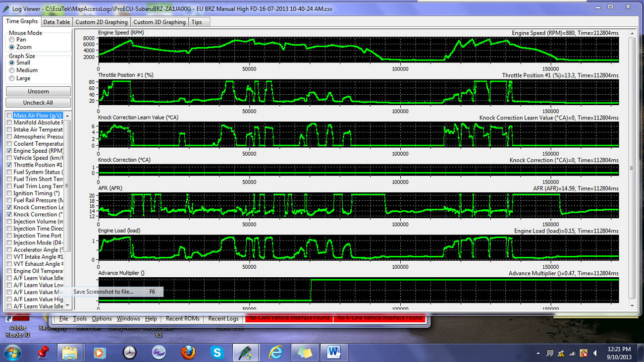
Task: Click the Uncheck All button
Action: click(x=38, y=103)
